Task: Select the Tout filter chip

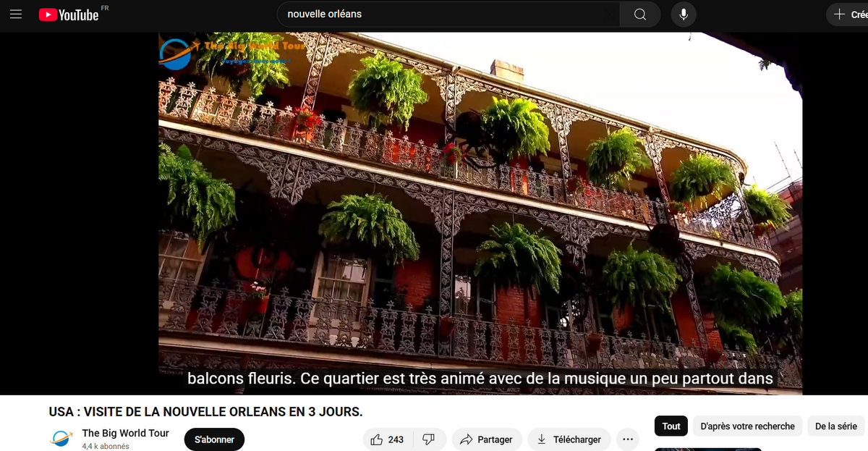Action: click(x=671, y=426)
